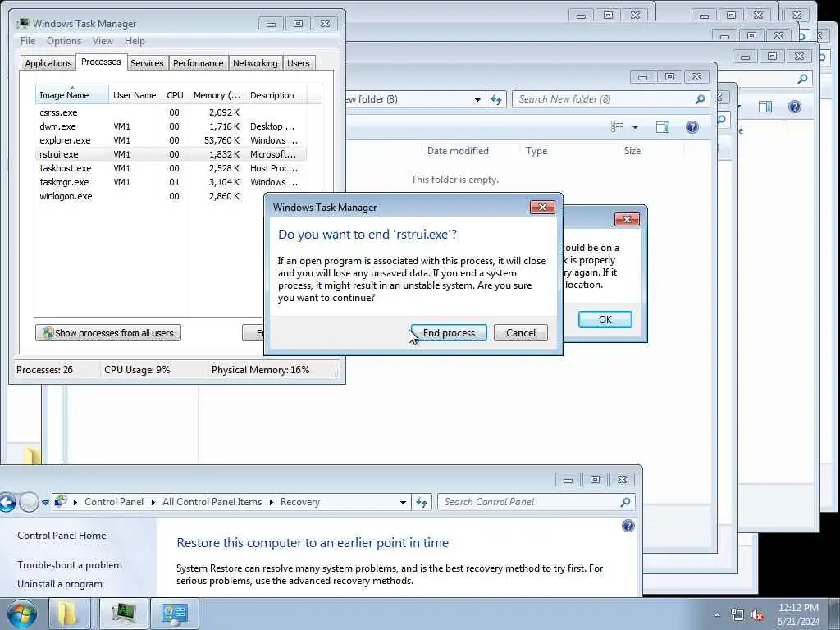Toggle preview pane in the rear Explorer window
The height and width of the screenshot is (630, 840).
765,107
